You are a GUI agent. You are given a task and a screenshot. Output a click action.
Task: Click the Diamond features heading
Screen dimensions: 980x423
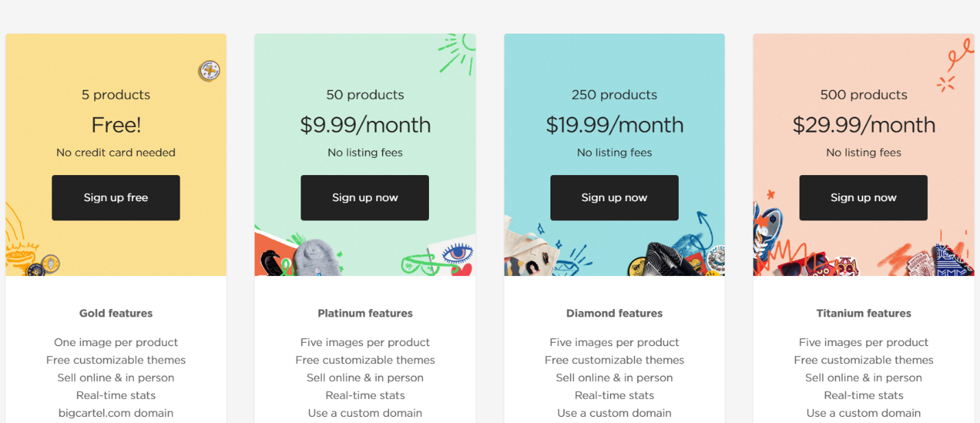[614, 313]
